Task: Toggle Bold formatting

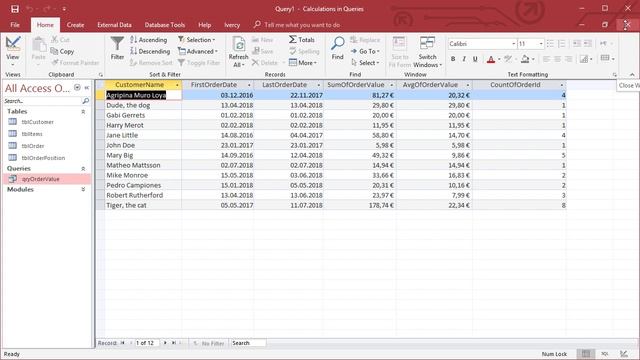Action: tap(453, 59)
